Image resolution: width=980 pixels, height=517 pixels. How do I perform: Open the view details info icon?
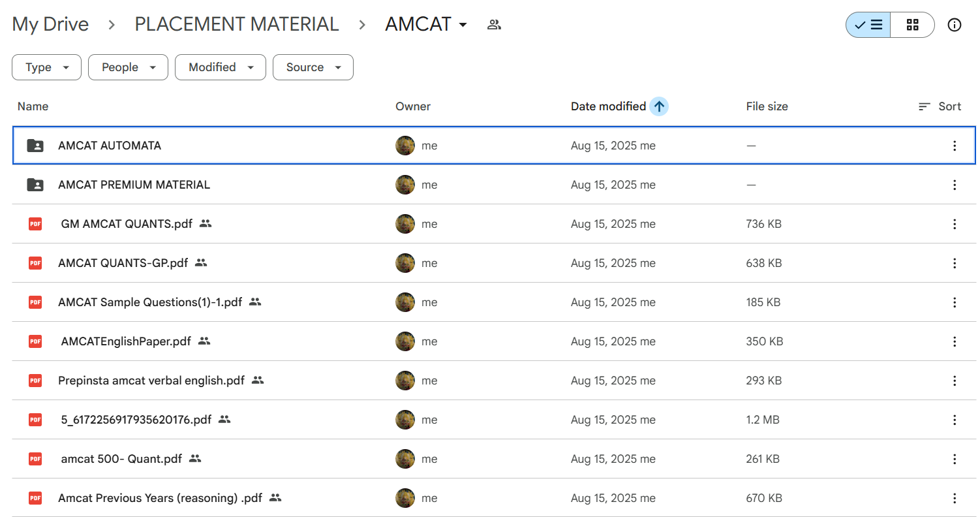point(955,25)
